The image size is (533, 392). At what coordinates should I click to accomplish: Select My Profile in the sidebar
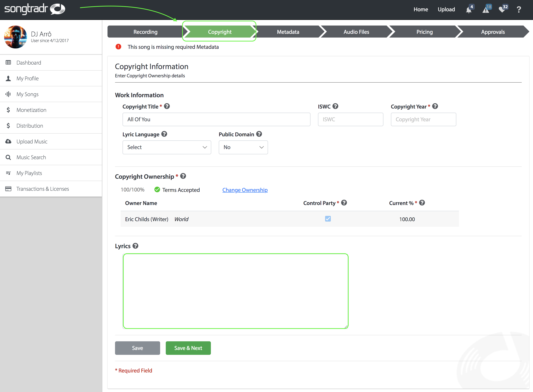(x=27, y=78)
